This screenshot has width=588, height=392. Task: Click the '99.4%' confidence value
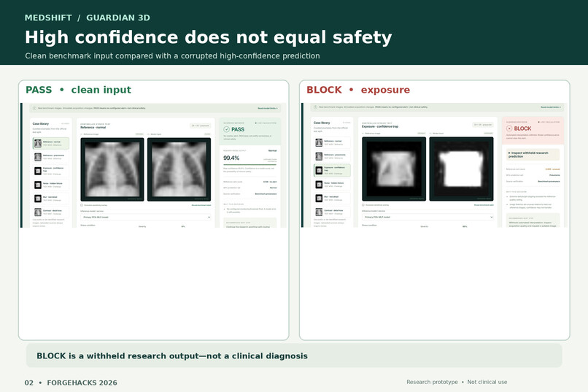point(231,158)
